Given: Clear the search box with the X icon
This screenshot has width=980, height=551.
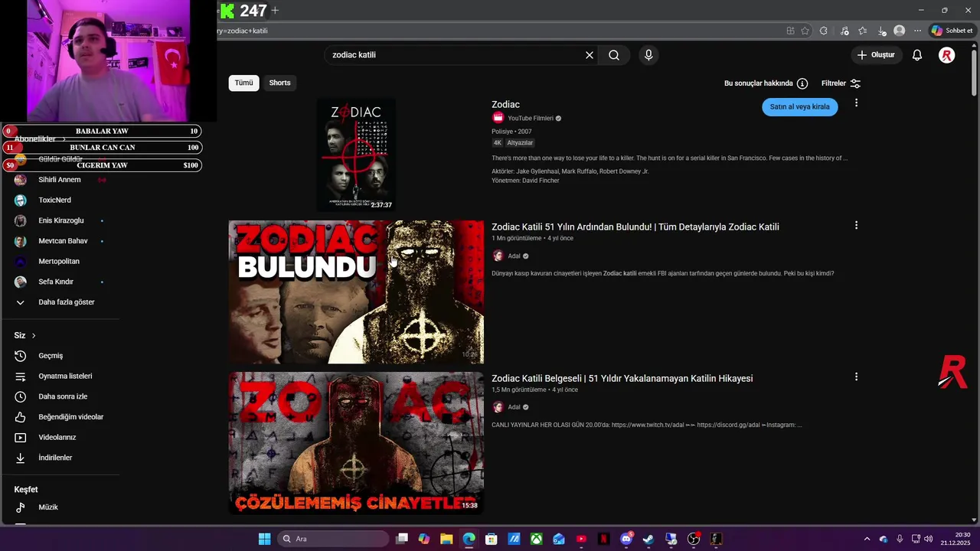Looking at the screenshot, I should (x=590, y=55).
